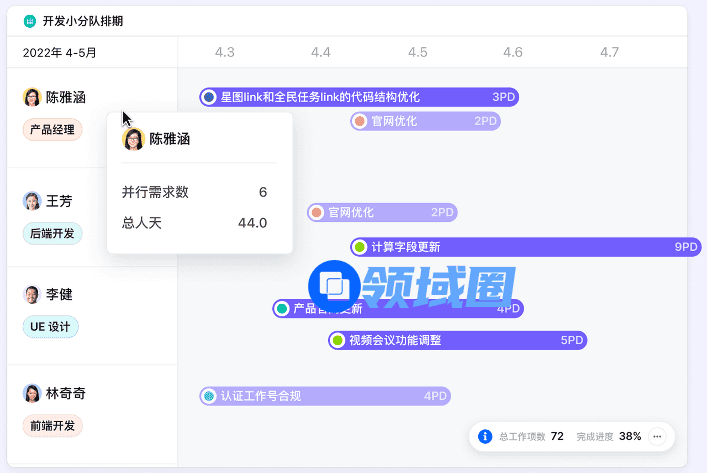Select the 产品经理 role tag
This screenshot has width=708, height=474.
pos(52,129)
